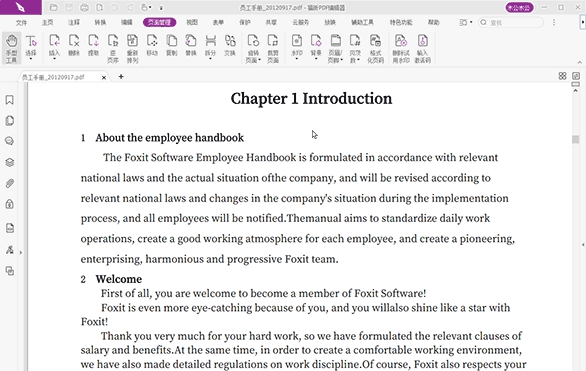
Task: Open the Layers panel in left sidebar
Action: 10,162
